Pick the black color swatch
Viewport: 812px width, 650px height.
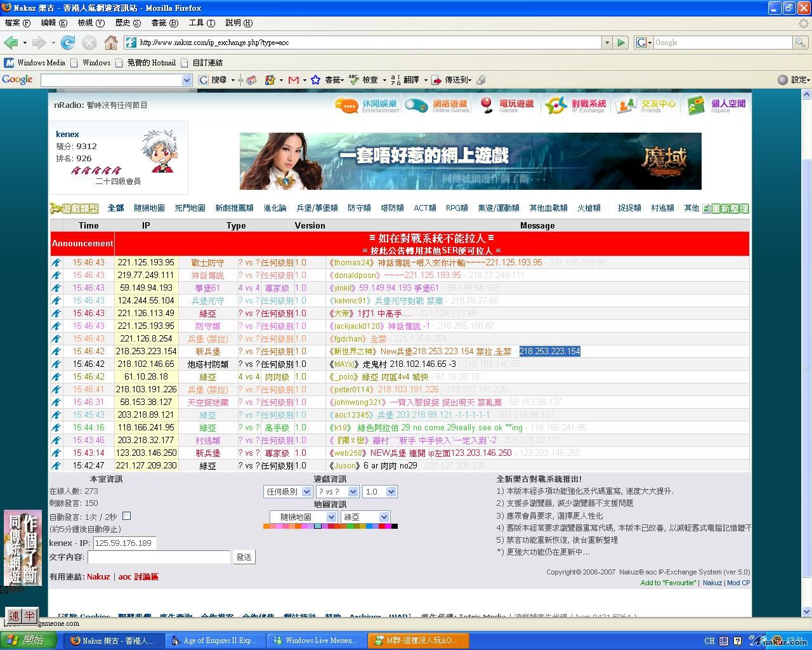[x=395, y=526]
